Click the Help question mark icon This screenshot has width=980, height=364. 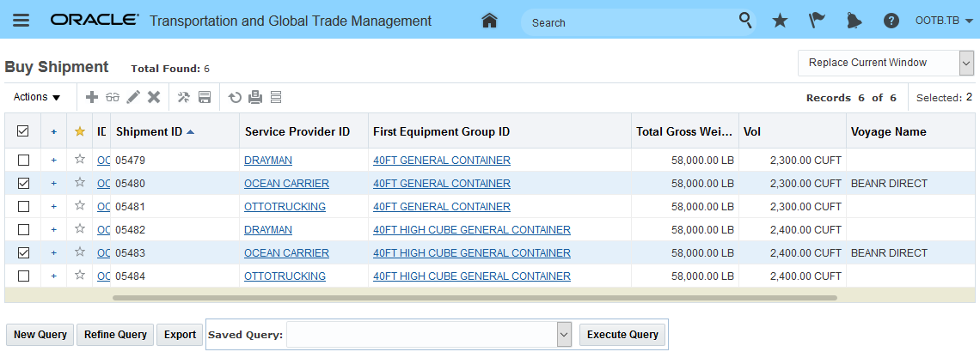coord(891,21)
